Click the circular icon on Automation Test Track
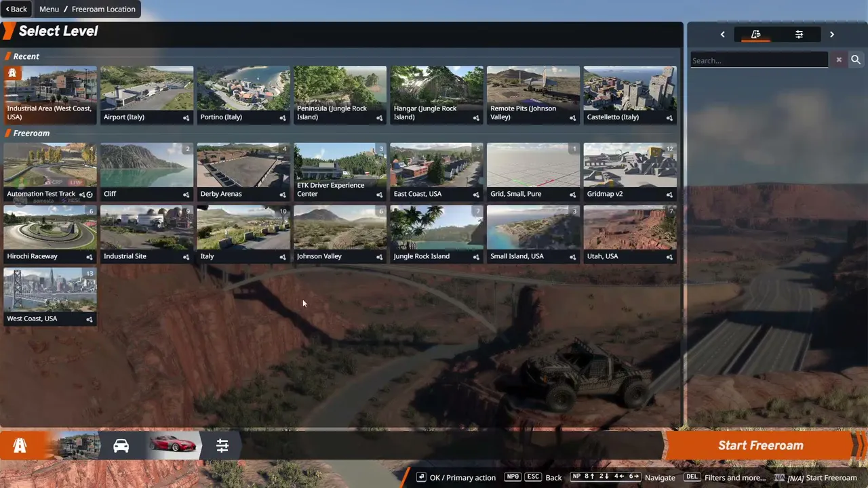Viewport: 868px width, 488px height. (x=90, y=195)
